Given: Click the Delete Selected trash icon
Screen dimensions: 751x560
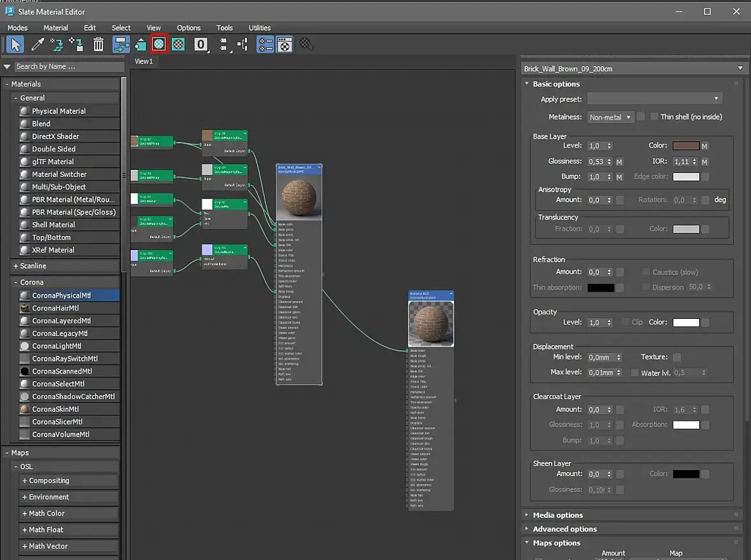Looking at the screenshot, I should 99,44.
